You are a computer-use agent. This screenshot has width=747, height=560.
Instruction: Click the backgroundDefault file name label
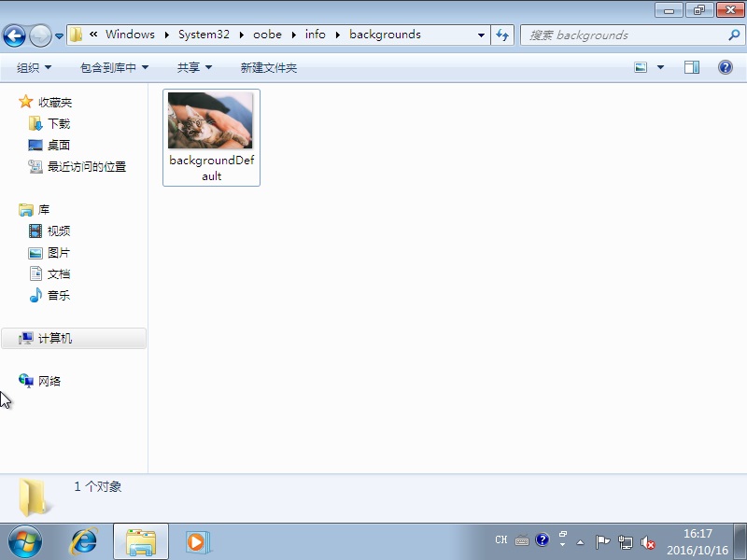click(212, 168)
